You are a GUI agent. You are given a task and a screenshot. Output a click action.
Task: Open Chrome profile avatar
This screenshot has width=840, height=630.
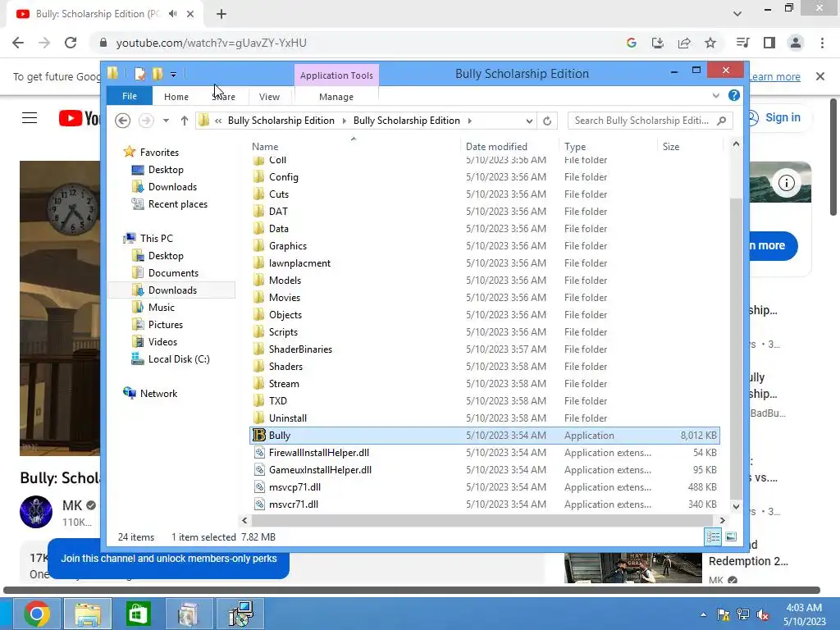796,43
